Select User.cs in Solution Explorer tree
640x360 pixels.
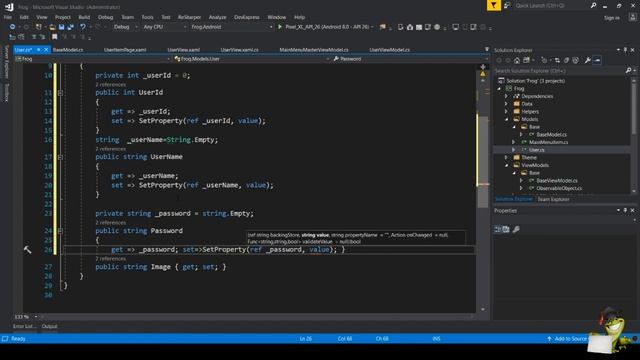pos(536,150)
